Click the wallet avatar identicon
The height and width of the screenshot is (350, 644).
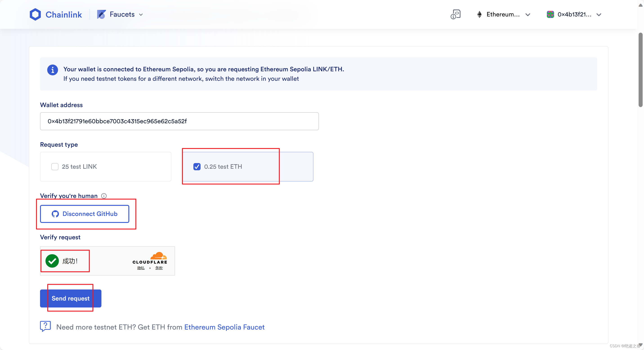click(550, 14)
